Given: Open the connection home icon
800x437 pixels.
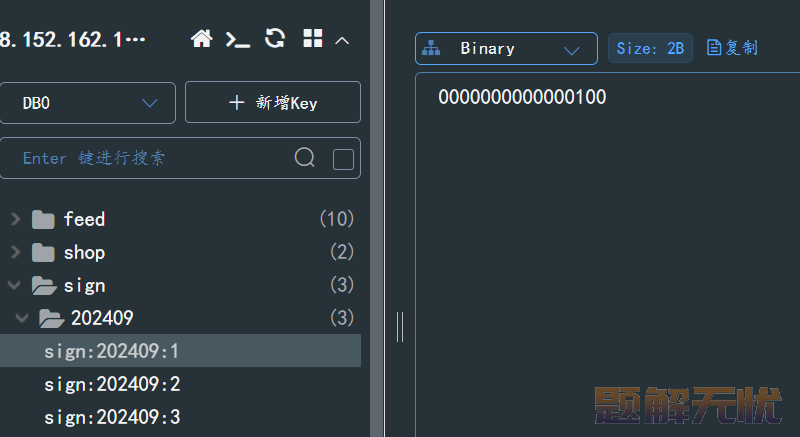Looking at the screenshot, I should coord(202,39).
